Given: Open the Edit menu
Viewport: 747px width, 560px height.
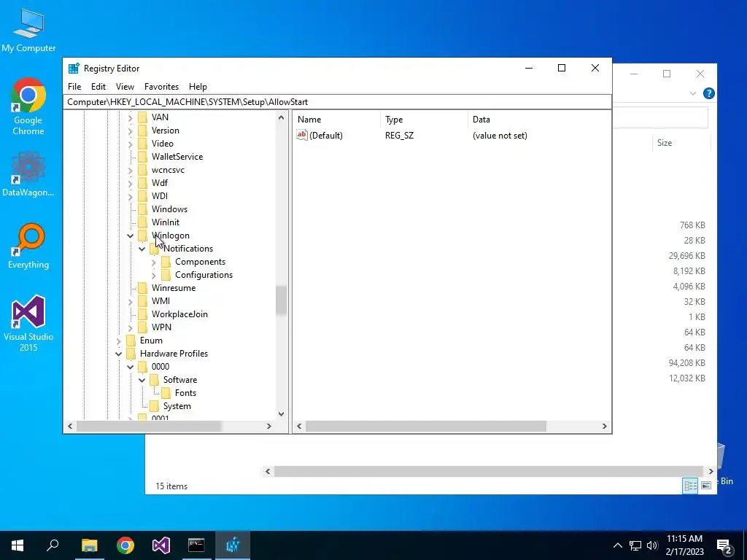Looking at the screenshot, I should pos(98,87).
